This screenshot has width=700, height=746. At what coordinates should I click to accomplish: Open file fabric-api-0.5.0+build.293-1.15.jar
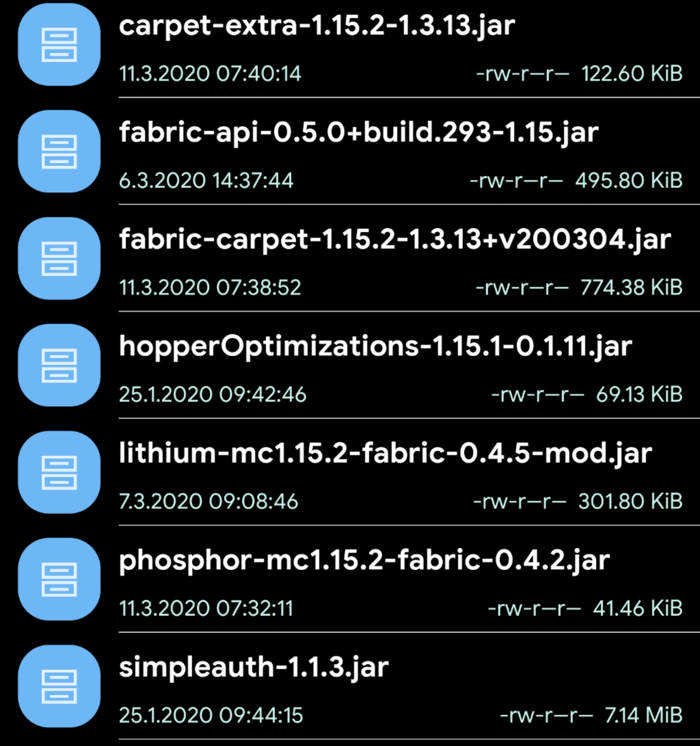point(359,133)
